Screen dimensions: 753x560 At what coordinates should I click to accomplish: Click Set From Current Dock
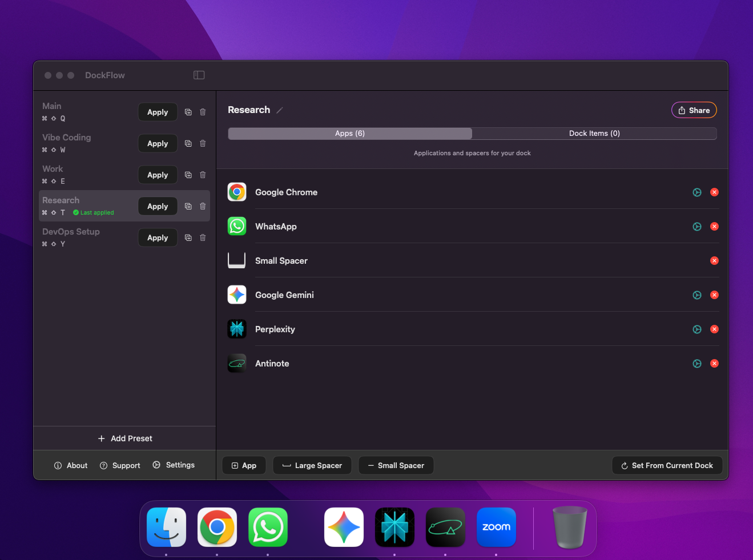tap(667, 465)
